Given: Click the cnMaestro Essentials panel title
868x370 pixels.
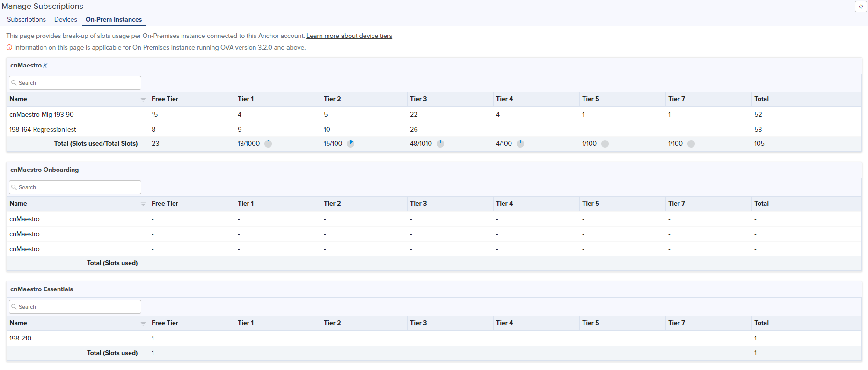Looking at the screenshot, I should point(42,289).
